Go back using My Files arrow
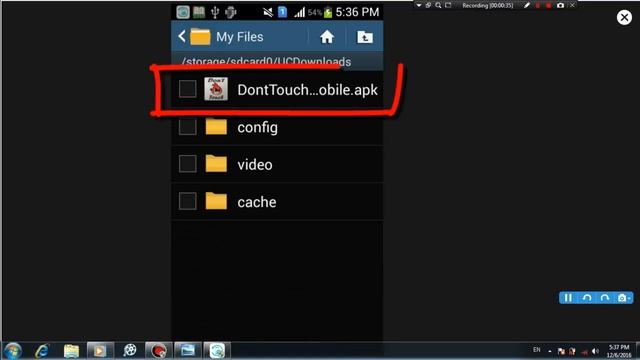640x360 pixels. (182, 37)
